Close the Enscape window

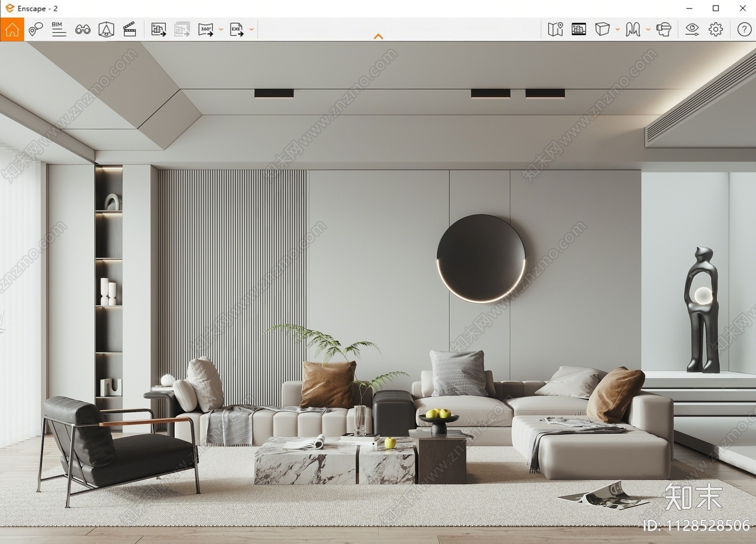click(743, 9)
